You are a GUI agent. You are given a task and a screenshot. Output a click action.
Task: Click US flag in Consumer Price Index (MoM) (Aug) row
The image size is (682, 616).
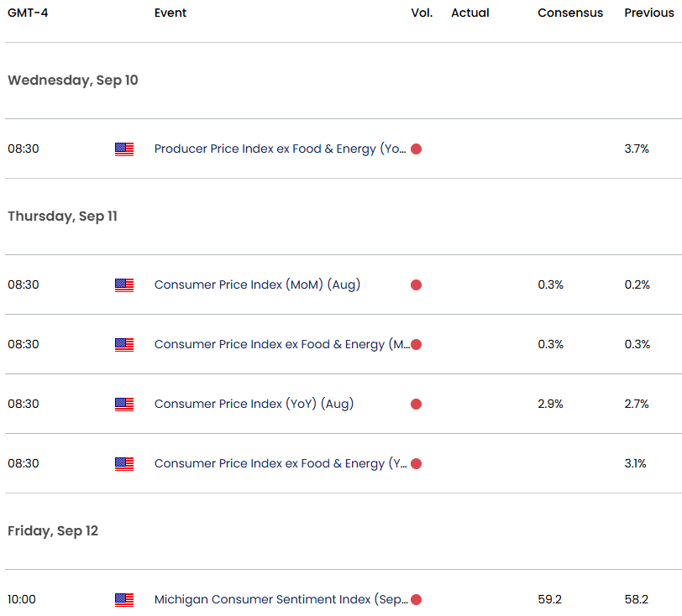[124, 285]
